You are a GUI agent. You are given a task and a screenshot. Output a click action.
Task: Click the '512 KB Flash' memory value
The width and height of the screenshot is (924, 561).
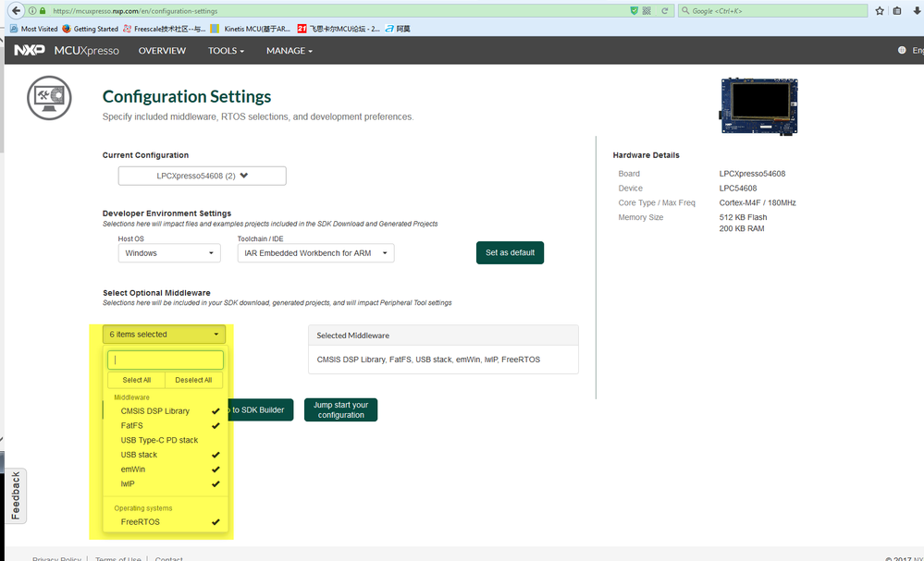743,217
